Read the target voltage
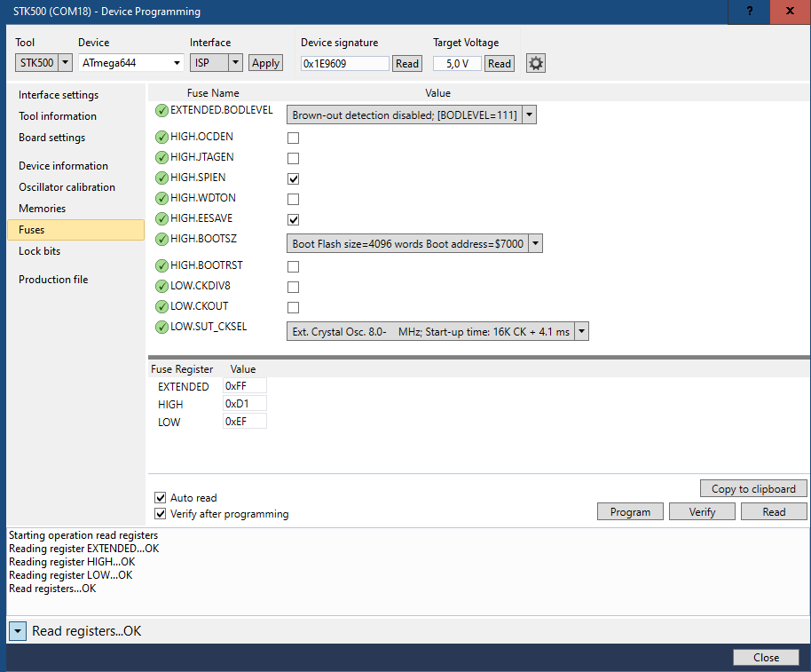The width and height of the screenshot is (811, 672). coord(500,64)
